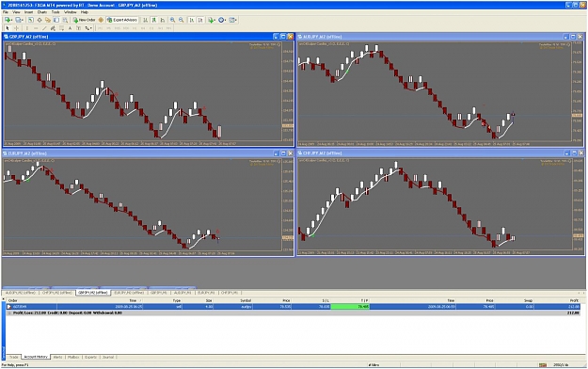Open the View menu

click(x=16, y=12)
